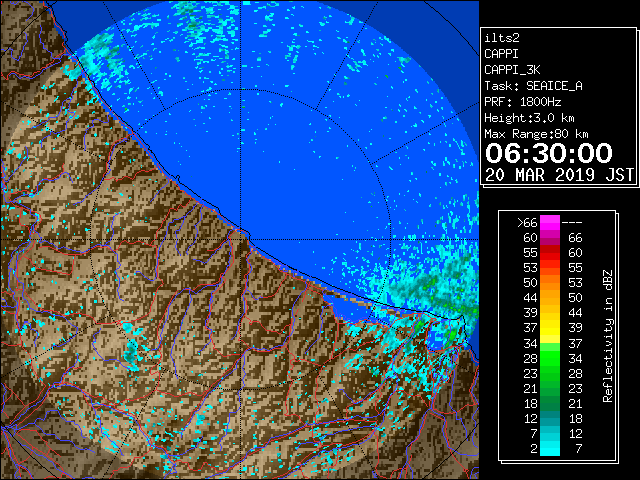Screen dimensions: 640x480
Task: Select the "PRF: 1800Hz" text
Action: pyautogui.click(x=522, y=102)
